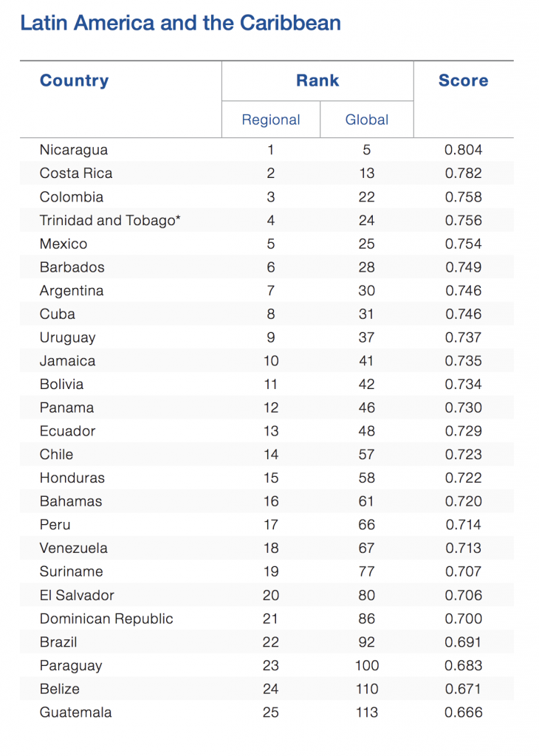
Task: Select the Score column header
Action: pyautogui.click(x=463, y=81)
